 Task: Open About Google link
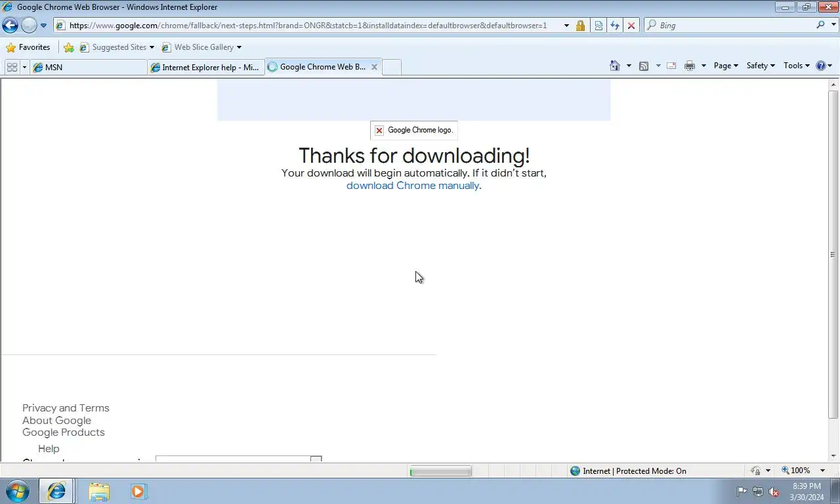(x=56, y=421)
